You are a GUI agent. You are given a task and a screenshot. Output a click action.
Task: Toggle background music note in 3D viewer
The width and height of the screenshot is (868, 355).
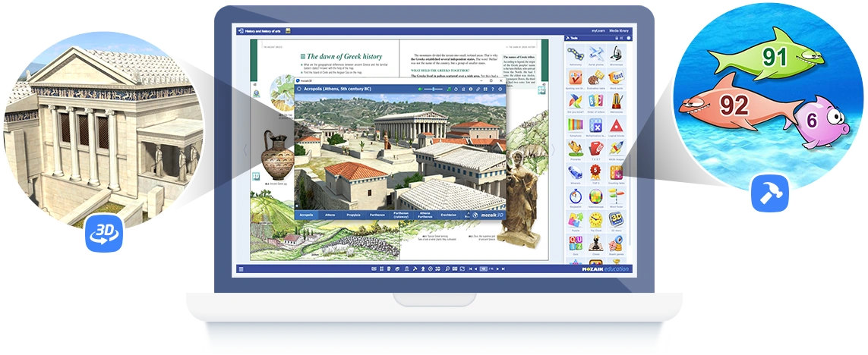click(x=449, y=89)
